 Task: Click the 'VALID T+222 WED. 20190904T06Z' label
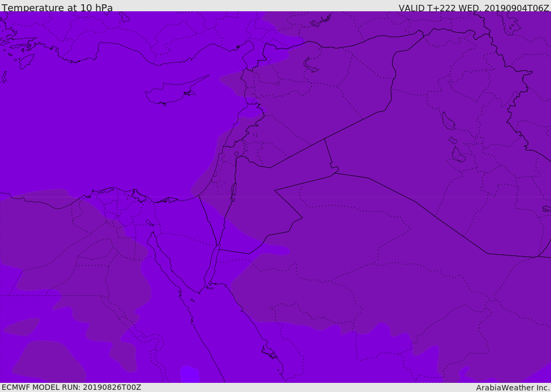pos(474,8)
